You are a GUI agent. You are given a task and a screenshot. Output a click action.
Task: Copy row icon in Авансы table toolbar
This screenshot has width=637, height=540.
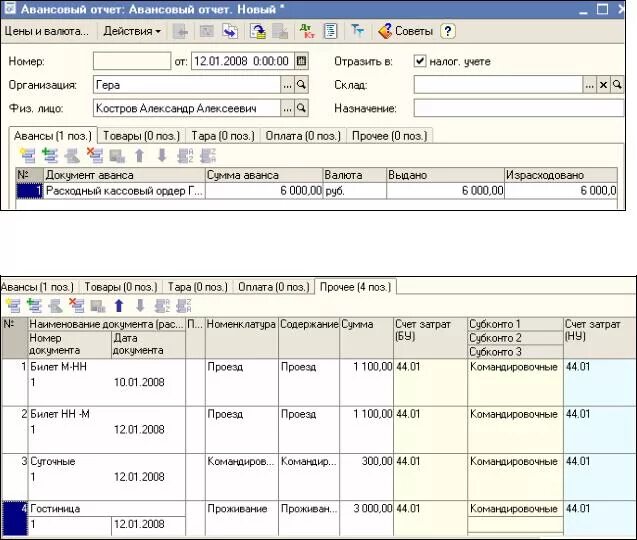50,155
